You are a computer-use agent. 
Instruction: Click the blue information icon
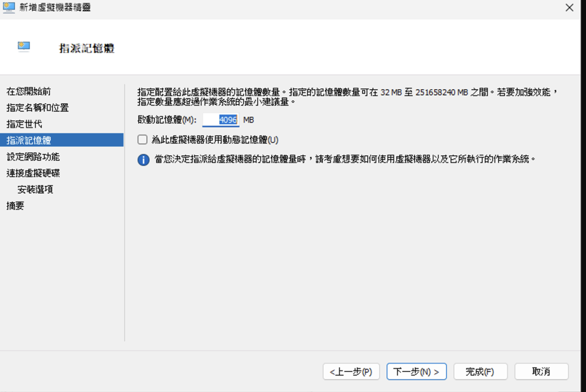(143, 160)
